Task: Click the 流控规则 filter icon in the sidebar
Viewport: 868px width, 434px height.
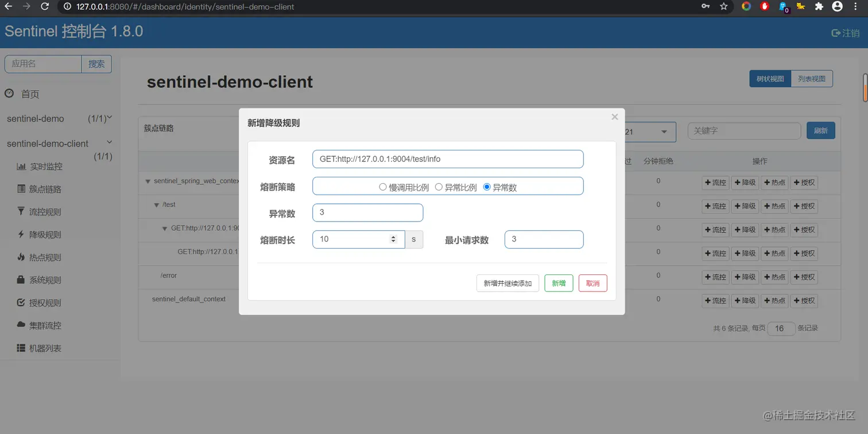Action: point(21,212)
